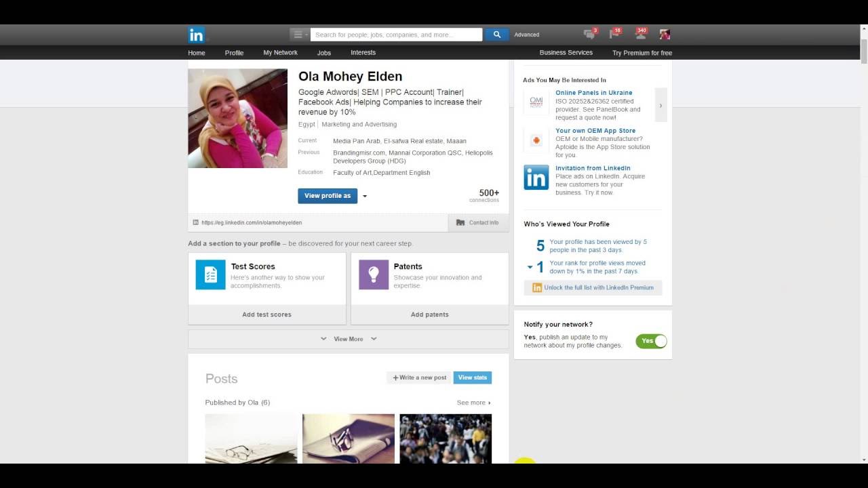
Task: Open the post thumbnail with glasses on newspaper
Action: [x=252, y=439]
